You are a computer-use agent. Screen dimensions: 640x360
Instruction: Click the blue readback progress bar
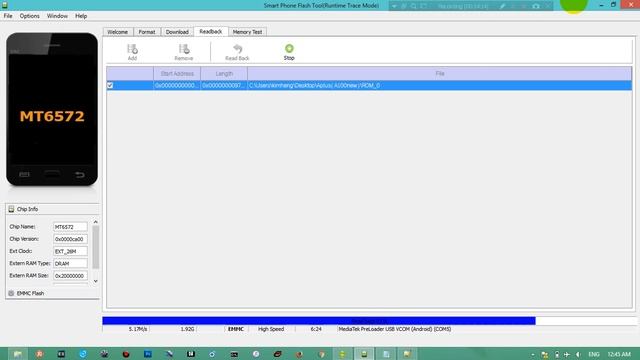(x=319, y=321)
